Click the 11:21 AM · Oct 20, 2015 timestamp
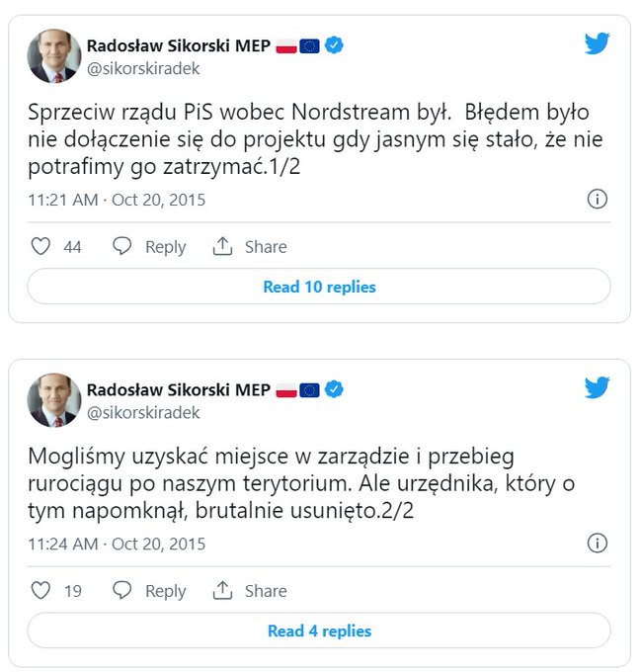 (x=117, y=200)
